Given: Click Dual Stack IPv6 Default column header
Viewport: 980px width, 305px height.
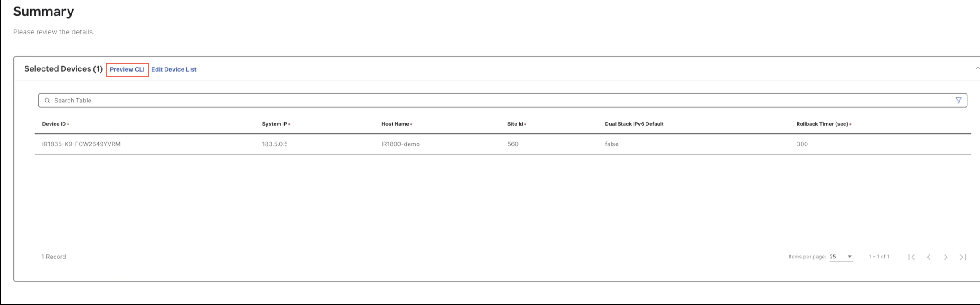Looking at the screenshot, I should coord(634,124).
